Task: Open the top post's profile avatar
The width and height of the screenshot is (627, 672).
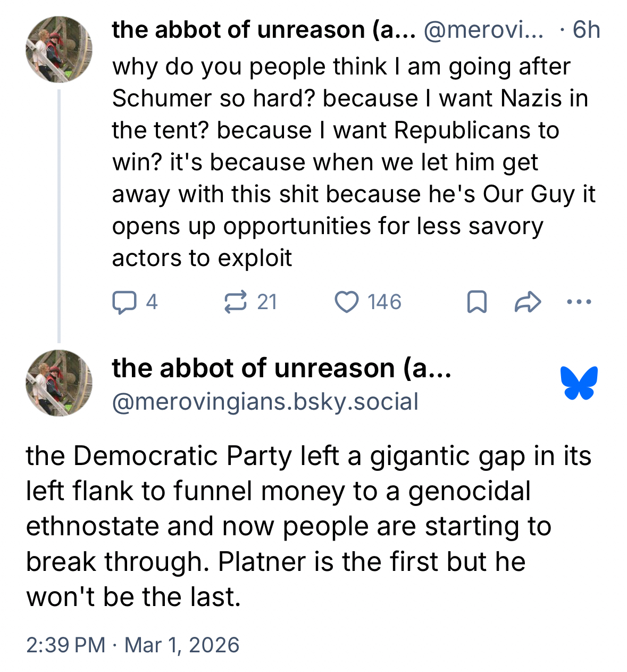Action: click(x=58, y=49)
